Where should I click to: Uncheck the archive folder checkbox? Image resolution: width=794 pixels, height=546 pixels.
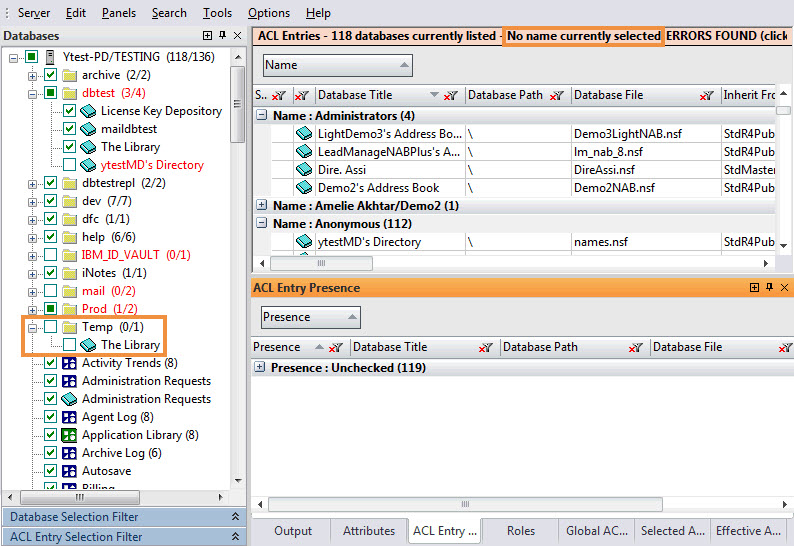[x=50, y=75]
